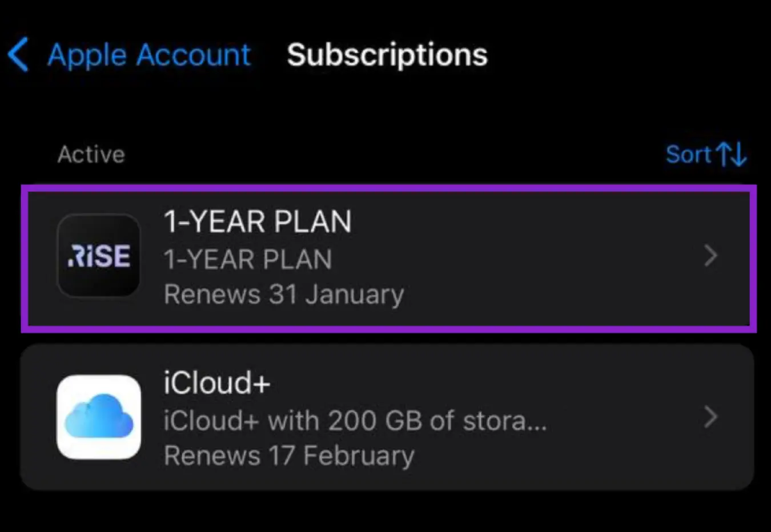
Task: Tap the '1-YEAR PLAN' title text
Action: point(257,222)
